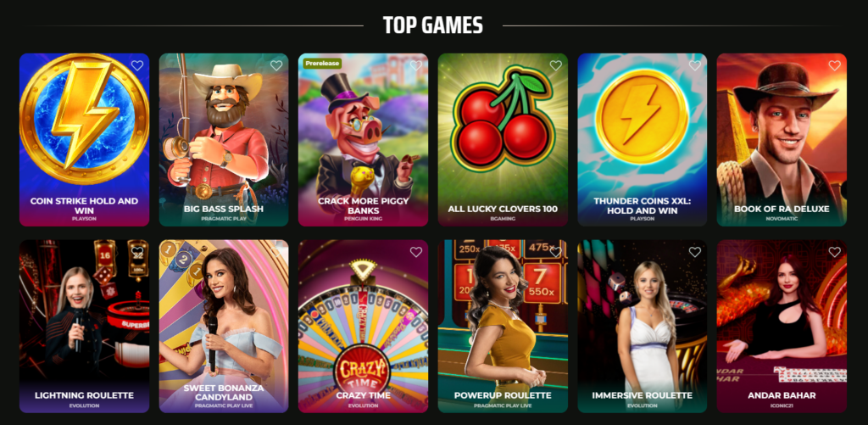This screenshot has width=868, height=425.
Task: Mark Andar Bahar as favorite
Action: [x=835, y=252]
